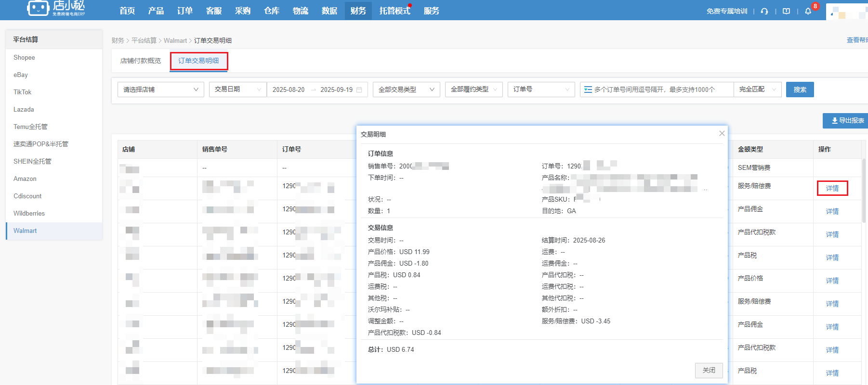Screen dimensions: 868x385
Task: Open the 全部交易类型 dropdown
Action: pyautogui.click(x=406, y=90)
